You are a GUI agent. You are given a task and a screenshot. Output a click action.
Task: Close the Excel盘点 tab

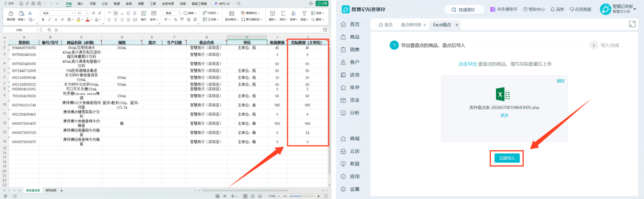[457, 25]
